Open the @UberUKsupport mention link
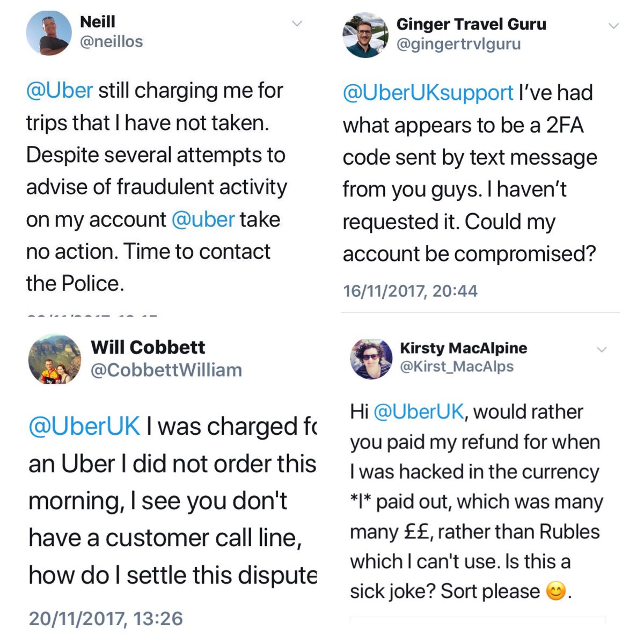The image size is (644, 644). (x=428, y=93)
